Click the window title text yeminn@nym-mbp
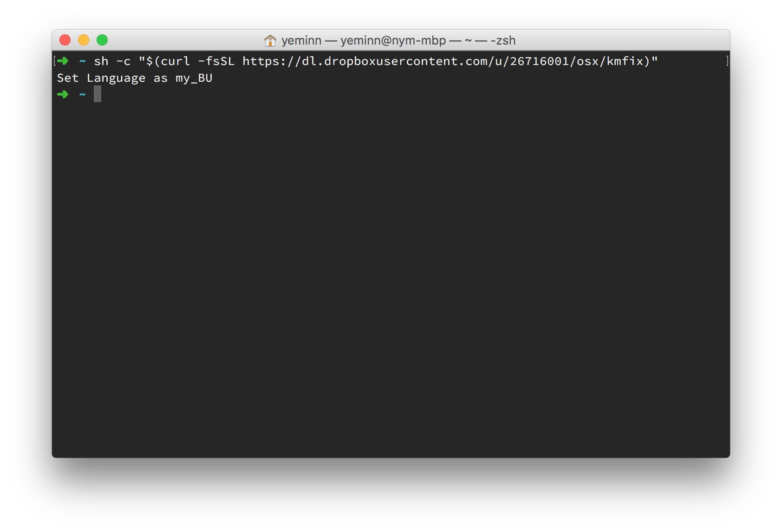Viewport: 782px width, 532px height. tap(393, 40)
